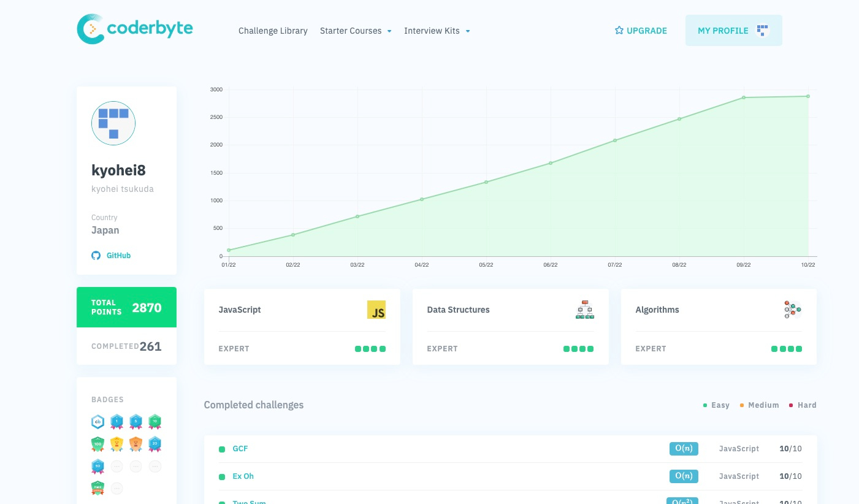
Task: Click the kyohei8 profile avatar image
Action: pyautogui.click(x=113, y=123)
